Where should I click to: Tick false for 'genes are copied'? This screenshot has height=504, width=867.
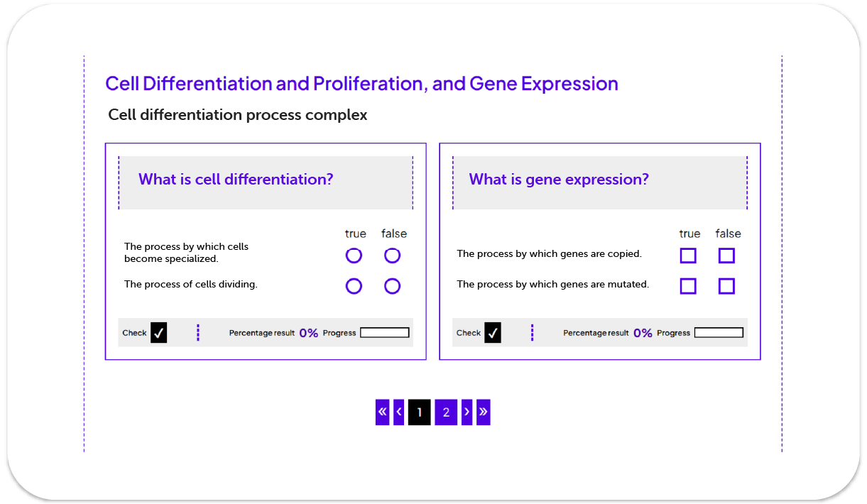tap(726, 256)
